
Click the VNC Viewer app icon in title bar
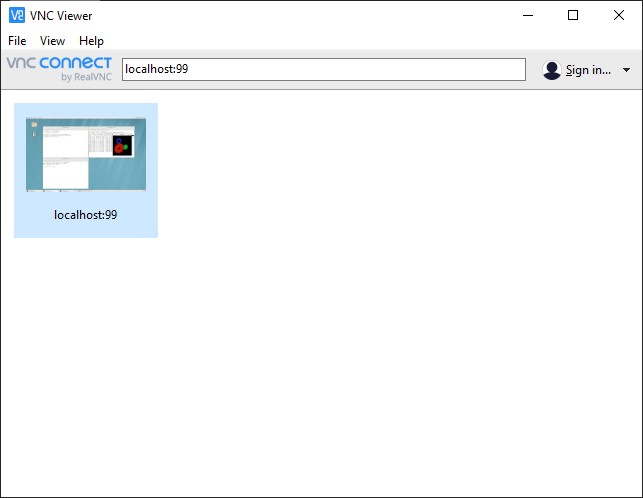16,15
